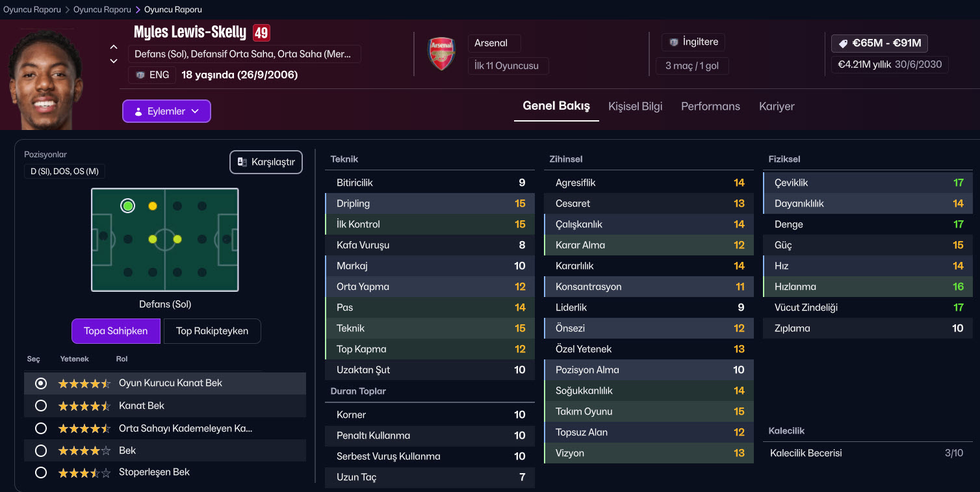Click the orange position dot on pitch

coord(153,206)
